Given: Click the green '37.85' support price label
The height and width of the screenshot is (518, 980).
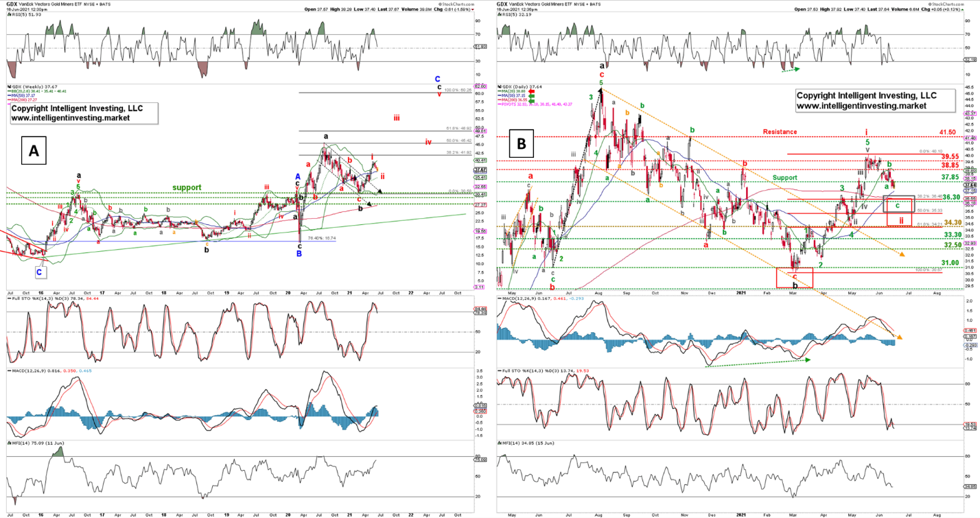Looking at the screenshot, I should 950,177.
